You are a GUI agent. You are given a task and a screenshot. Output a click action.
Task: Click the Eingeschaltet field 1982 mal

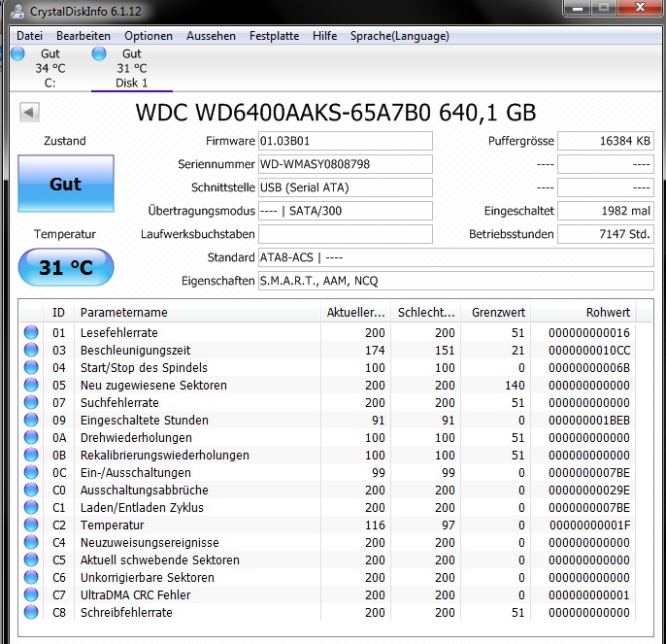pyautogui.click(x=605, y=211)
